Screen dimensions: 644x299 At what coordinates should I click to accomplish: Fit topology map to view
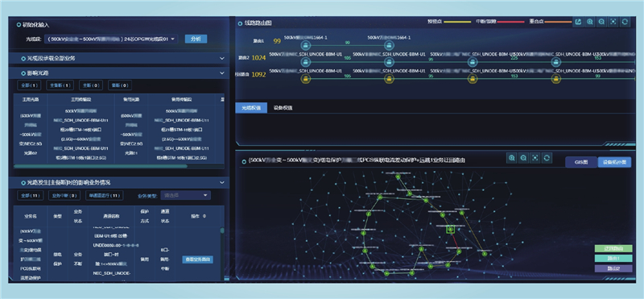point(535,158)
